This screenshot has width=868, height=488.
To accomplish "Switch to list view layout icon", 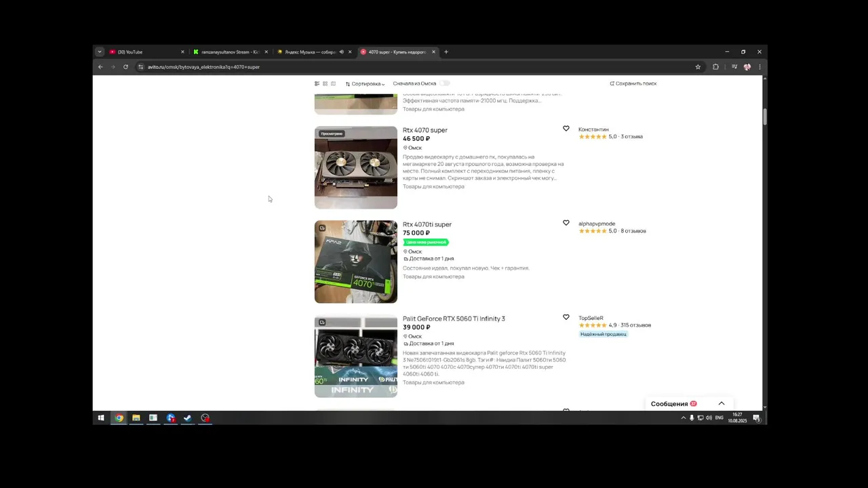I will [x=317, y=84].
